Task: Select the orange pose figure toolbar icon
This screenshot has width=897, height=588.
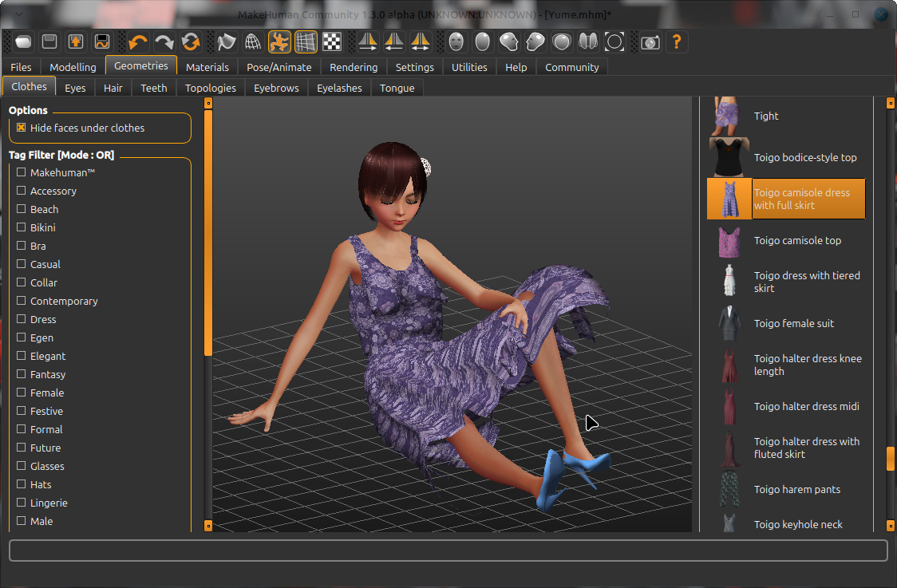Action: pos(279,41)
